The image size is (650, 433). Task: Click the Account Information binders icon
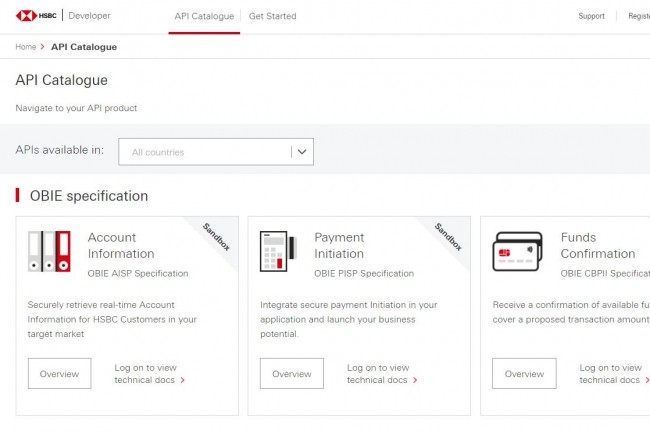pos(49,251)
